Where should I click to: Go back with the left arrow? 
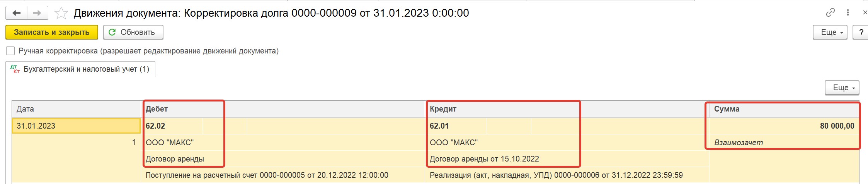17,13
